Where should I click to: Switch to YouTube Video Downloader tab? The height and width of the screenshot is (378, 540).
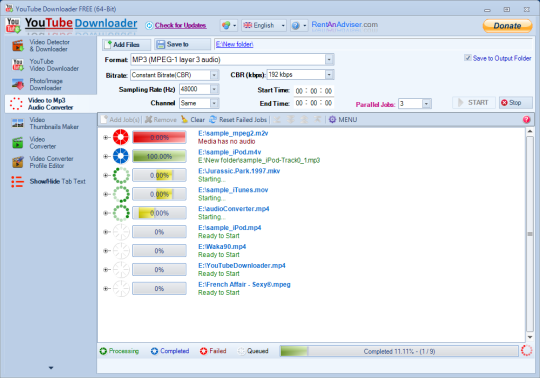point(51,65)
